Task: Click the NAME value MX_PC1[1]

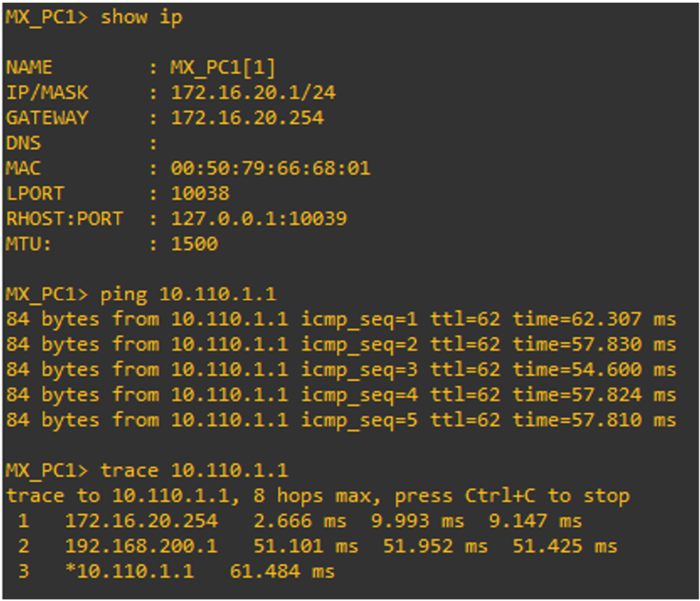Action: point(222,67)
